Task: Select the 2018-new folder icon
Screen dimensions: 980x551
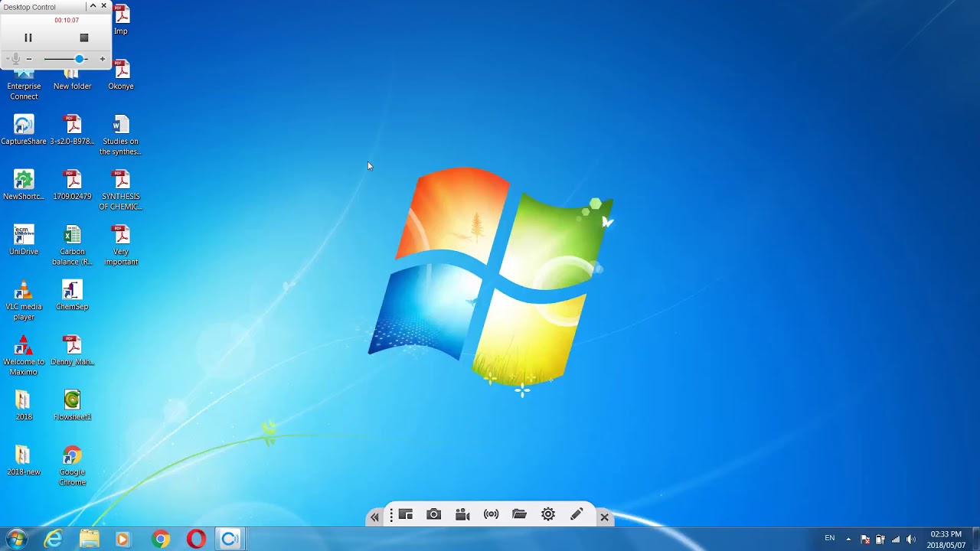Action: tap(24, 461)
